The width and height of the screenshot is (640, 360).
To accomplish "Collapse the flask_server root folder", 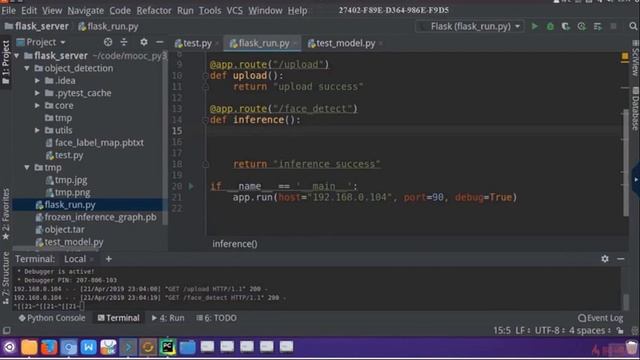I will tap(17, 56).
